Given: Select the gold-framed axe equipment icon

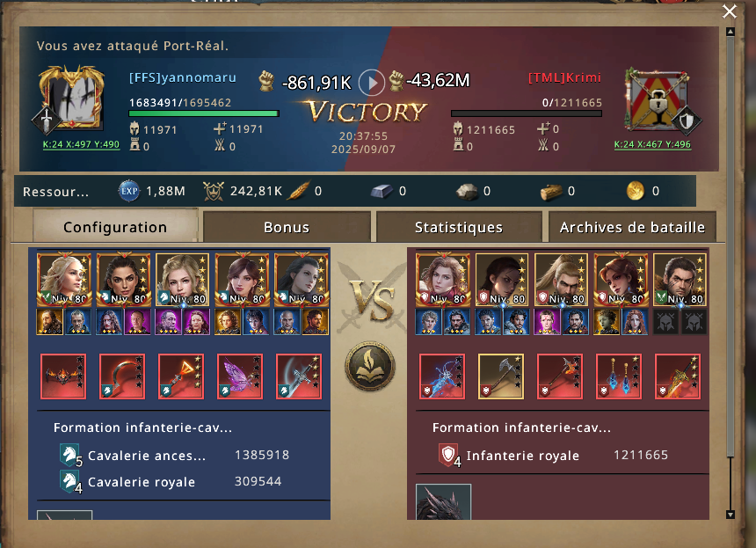Looking at the screenshot, I should click(x=501, y=376).
